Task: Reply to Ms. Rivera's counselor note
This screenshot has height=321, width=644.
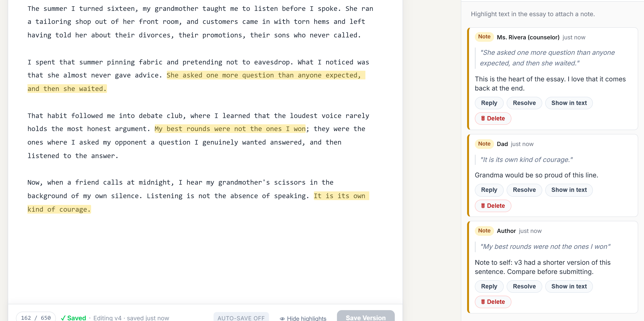Action: tap(489, 103)
